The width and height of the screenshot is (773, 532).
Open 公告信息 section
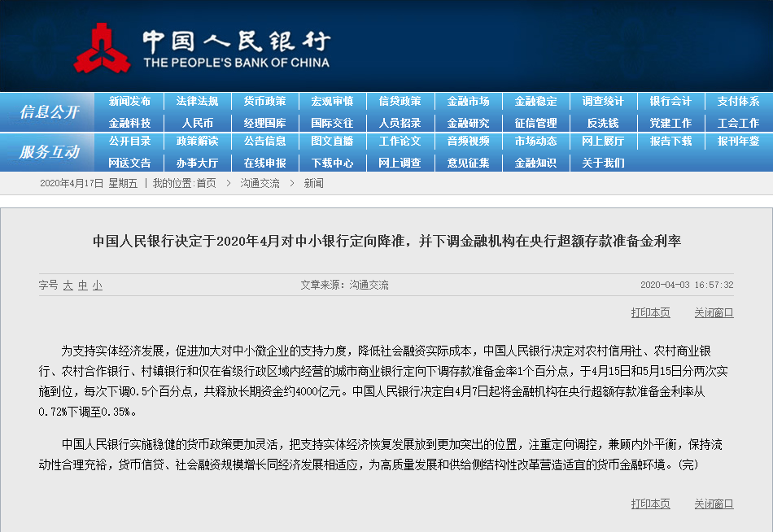pyautogui.click(x=264, y=141)
